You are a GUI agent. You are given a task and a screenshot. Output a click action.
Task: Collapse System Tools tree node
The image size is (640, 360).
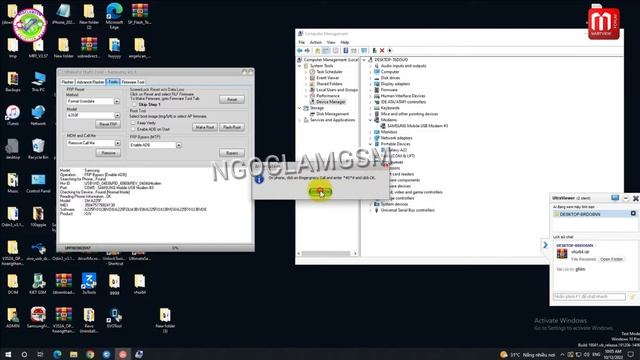pyautogui.click(x=300, y=66)
